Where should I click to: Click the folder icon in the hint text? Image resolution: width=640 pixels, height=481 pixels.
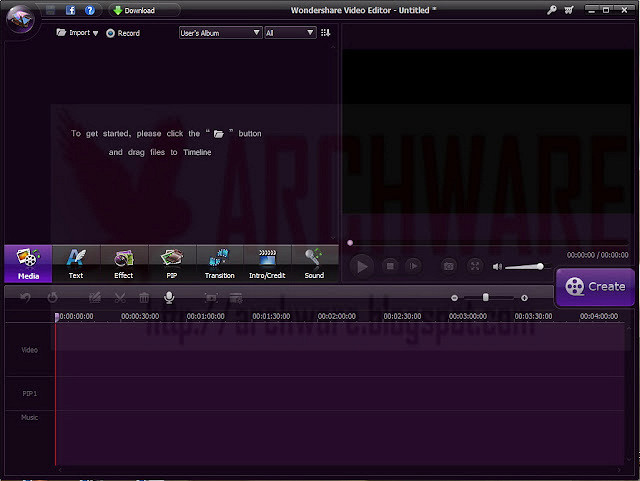click(x=219, y=134)
